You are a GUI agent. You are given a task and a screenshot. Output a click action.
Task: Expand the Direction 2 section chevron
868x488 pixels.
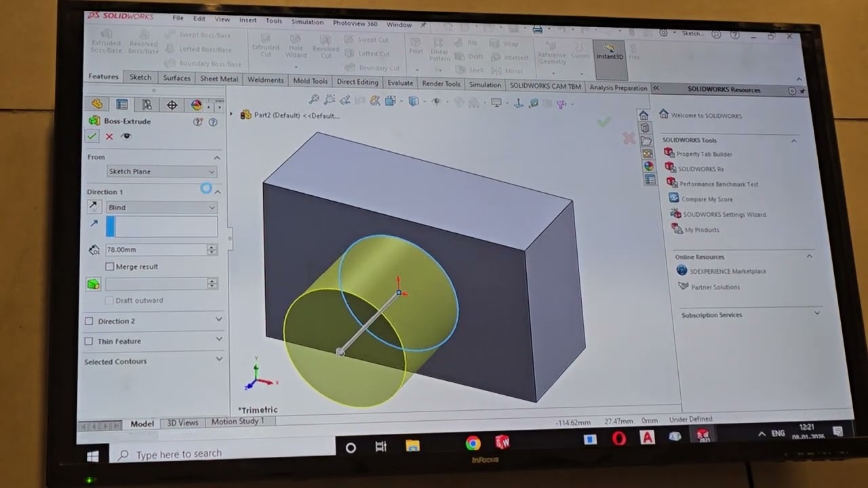click(218, 319)
